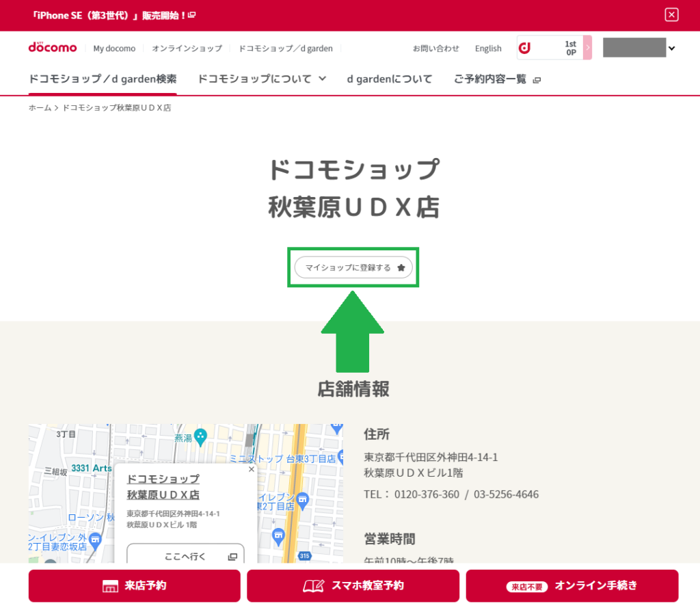Click the 315 route badge on map
Viewport: 700px width, 608px height.
(x=304, y=556)
